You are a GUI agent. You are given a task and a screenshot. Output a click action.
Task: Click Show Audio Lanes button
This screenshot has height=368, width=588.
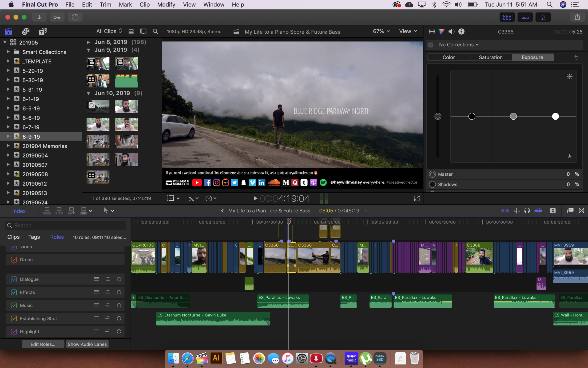tap(87, 344)
